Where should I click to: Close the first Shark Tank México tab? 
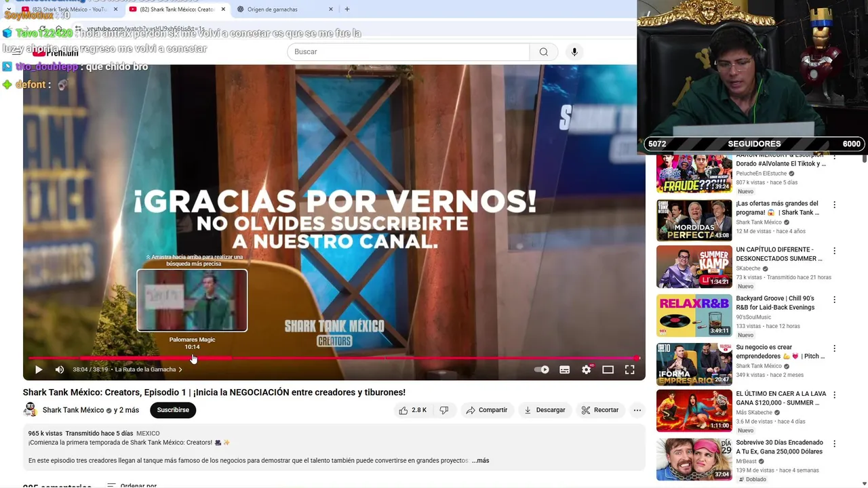point(115,9)
